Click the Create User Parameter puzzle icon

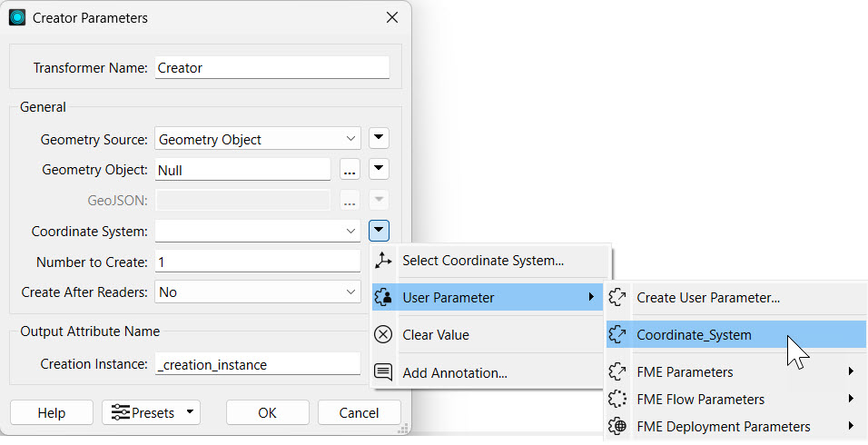click(618, 298)
